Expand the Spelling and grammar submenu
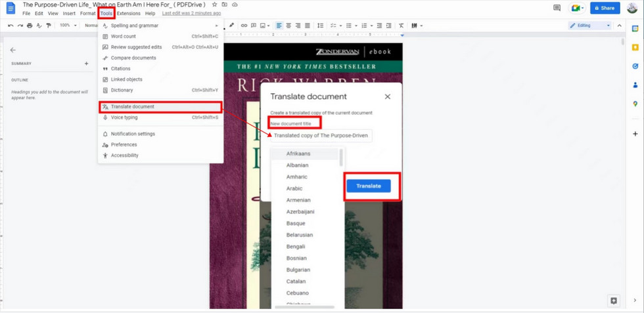Screen dimensions: 644x313 coord(216,26)
